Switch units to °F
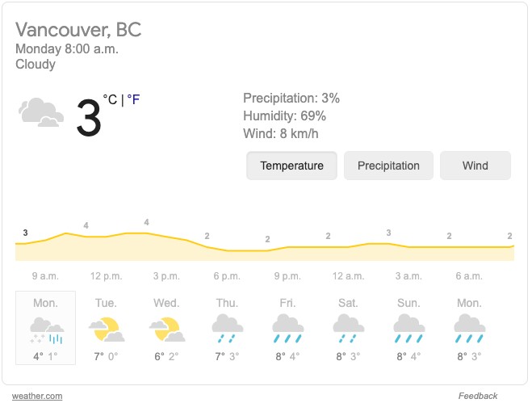The height and width of the screenshot is (403, 532). point(133,99)
